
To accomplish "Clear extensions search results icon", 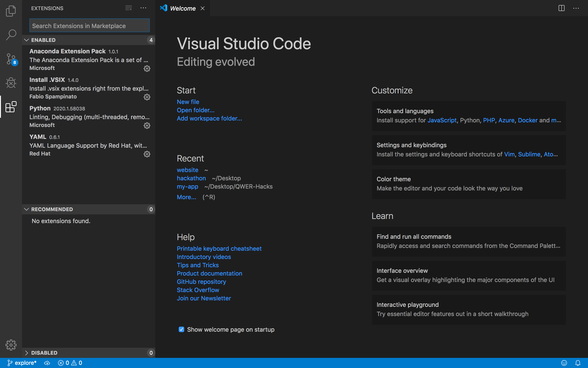I will [x=129, y=8].
